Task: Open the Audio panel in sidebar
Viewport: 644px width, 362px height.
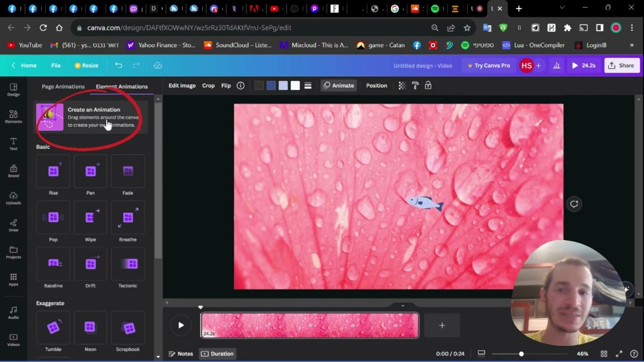Action: pos(14,312)
